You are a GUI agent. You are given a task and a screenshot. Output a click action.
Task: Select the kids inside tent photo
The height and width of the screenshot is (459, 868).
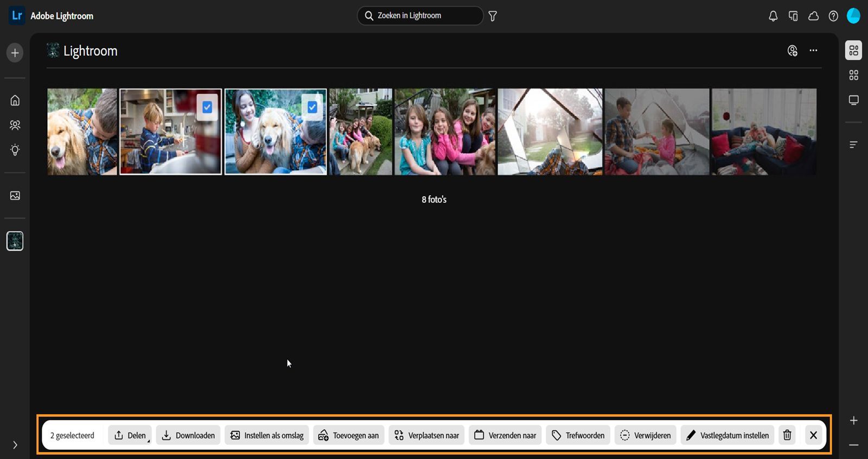pyautogui.click(x=657, y=132)
